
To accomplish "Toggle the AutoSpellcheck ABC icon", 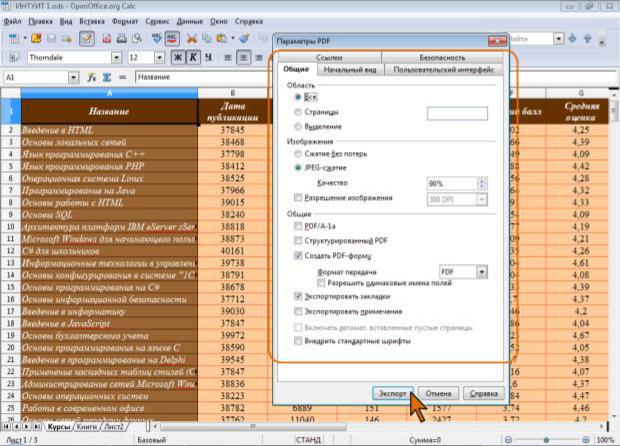I will pos(172,38).
